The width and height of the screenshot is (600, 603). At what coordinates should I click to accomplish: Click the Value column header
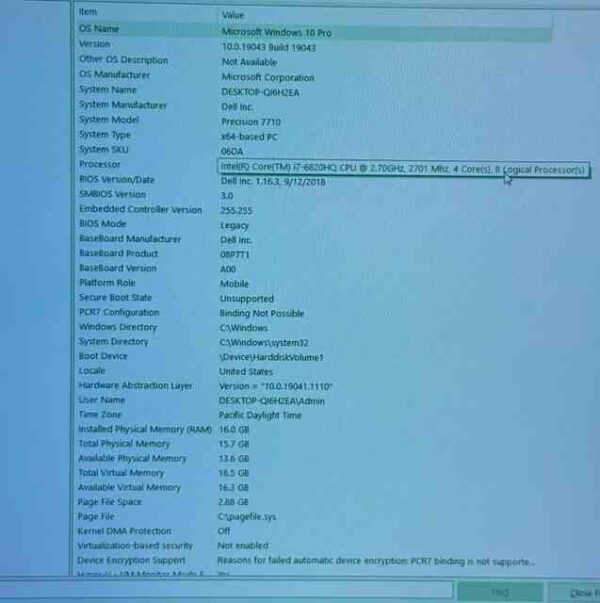coord(233,15)
